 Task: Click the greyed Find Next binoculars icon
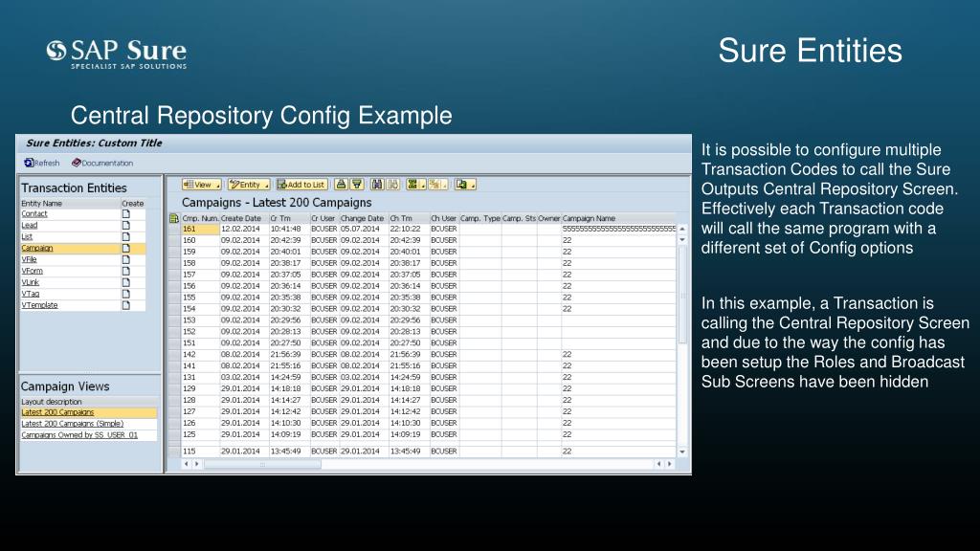pos(393,185)
